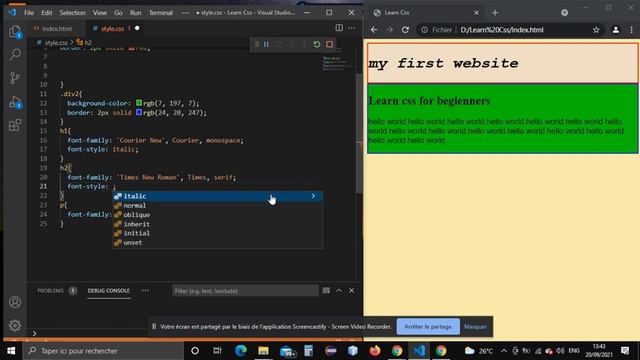The image size is (640, 360).
Task: Click the h2 breadcrumb item
Action: pyautogui.click(x=84, y=42)
